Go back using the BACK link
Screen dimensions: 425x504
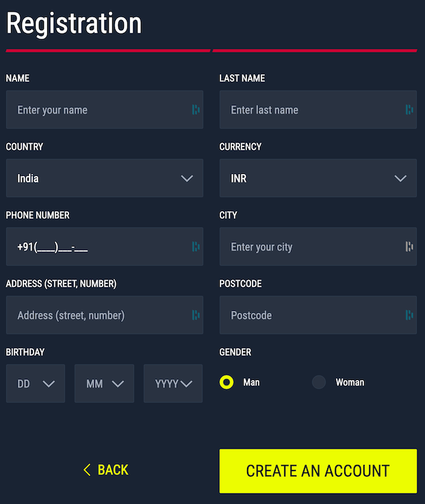pos(106,470)
